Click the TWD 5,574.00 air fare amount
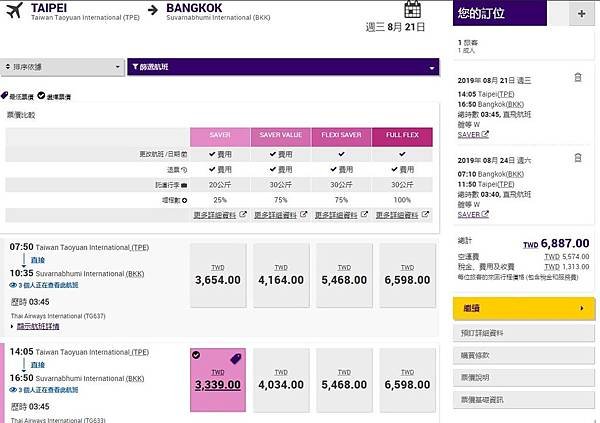 click(567, 256)
